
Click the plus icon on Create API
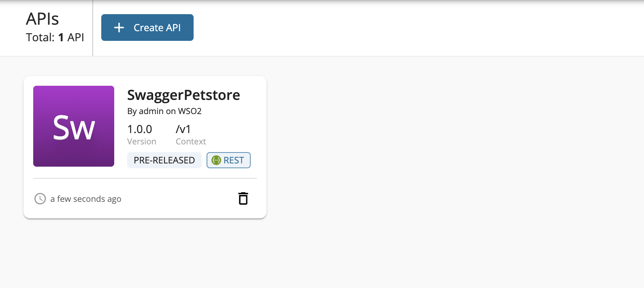119,28
